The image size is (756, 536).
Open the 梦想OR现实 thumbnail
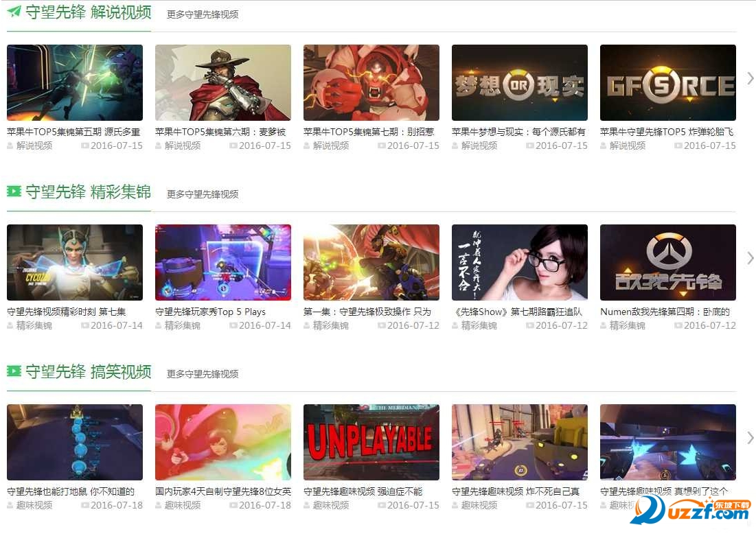[520, 82]
